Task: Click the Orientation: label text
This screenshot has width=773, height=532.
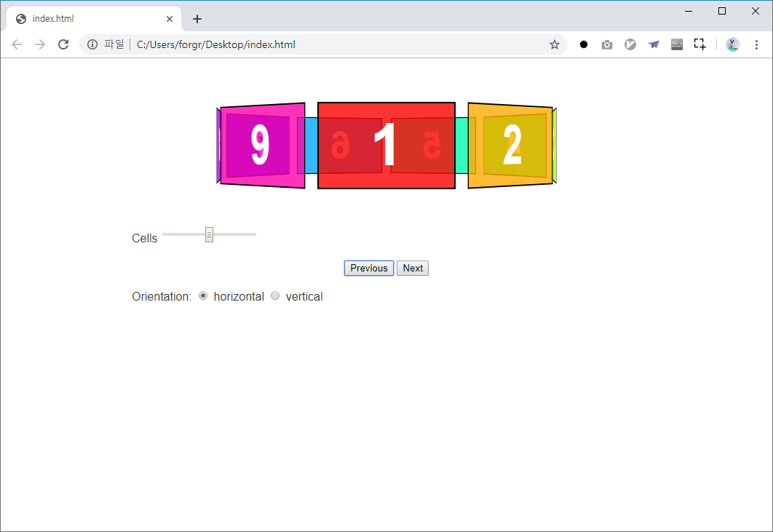Action: pos(162,296)
